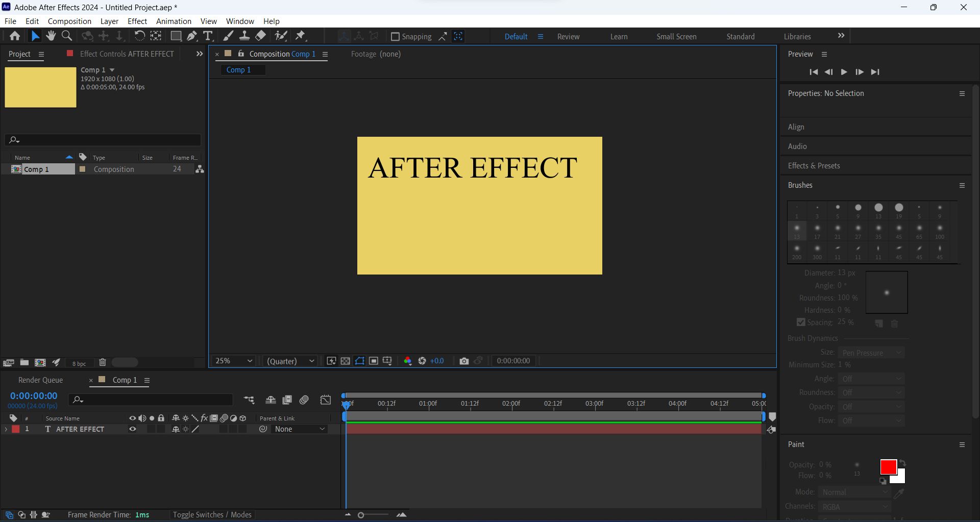Select the Zoom magnifier tool
The image size is (980, 522).
67,36
